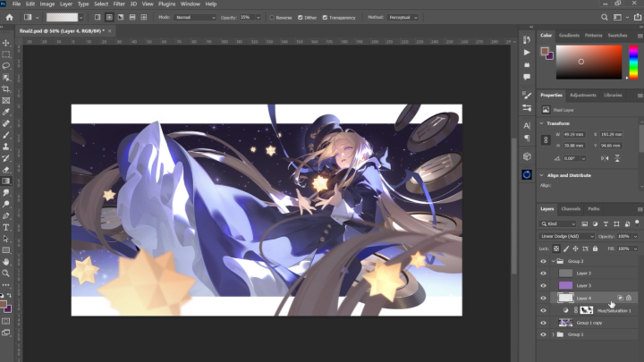Select the Lasso tool
This screenshot has height=362, width=644.
coord(6,65)
